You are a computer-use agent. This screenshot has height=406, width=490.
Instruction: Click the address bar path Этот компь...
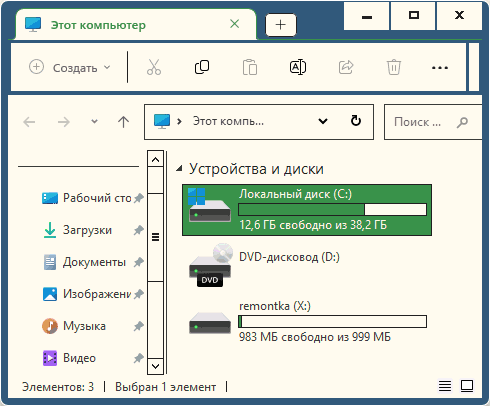(228, 121)
